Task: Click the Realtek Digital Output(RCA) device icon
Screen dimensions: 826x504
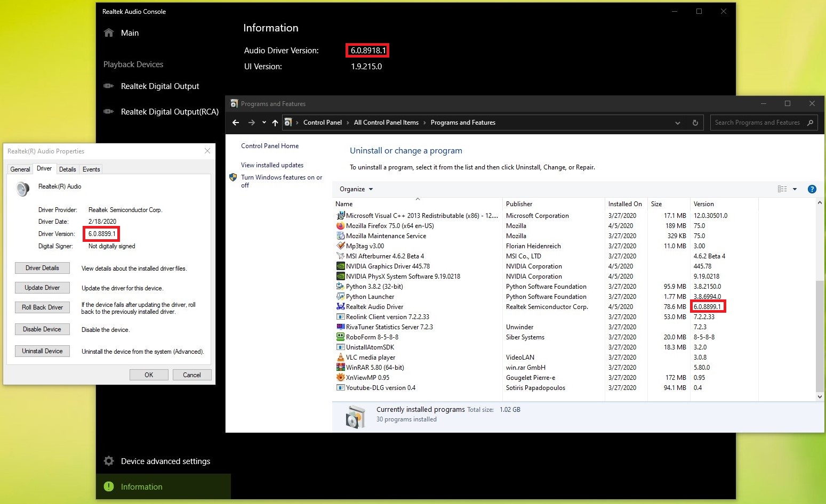Action: click(109, 111)
